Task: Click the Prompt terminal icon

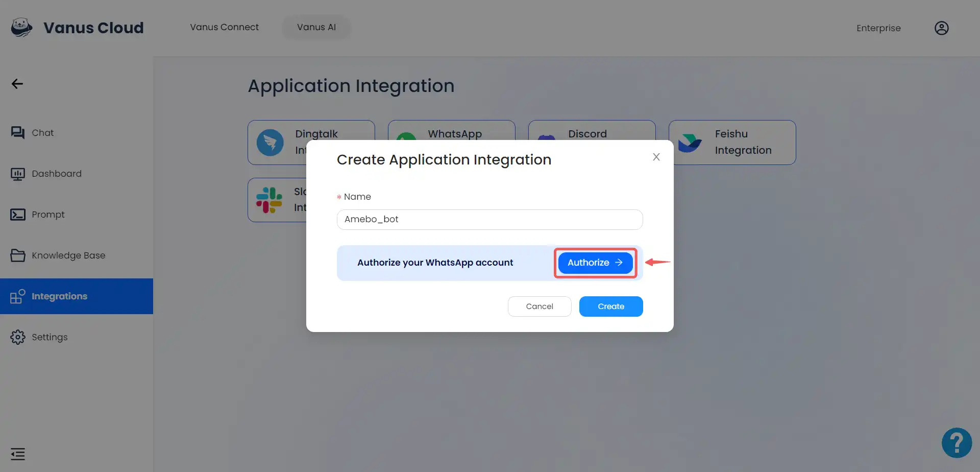Action: (18, 215)
